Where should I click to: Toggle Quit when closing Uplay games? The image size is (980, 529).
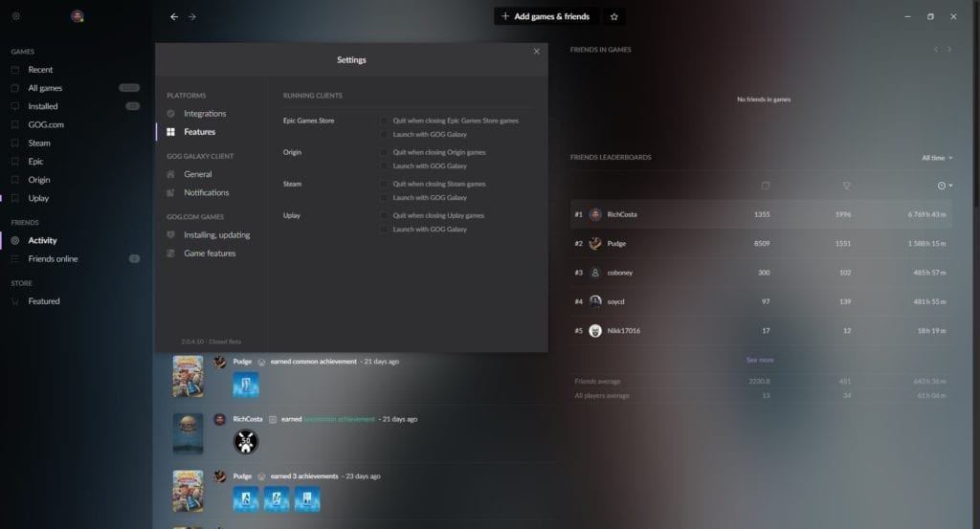(384, 215)
